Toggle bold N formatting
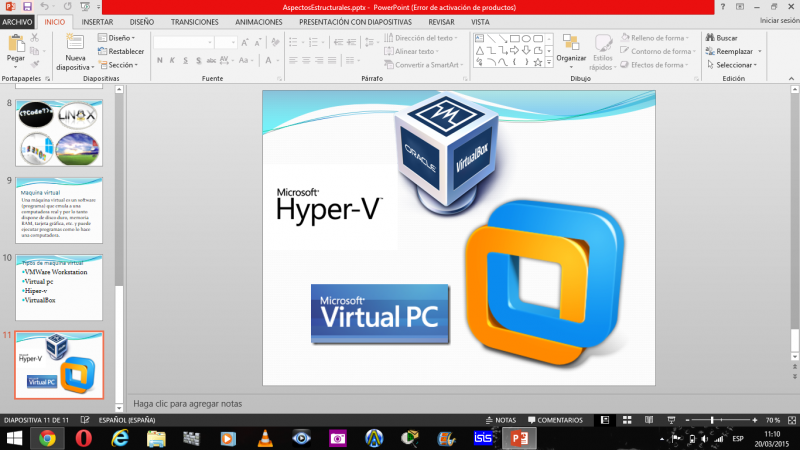The image size is (800, 450). (160, 60)
